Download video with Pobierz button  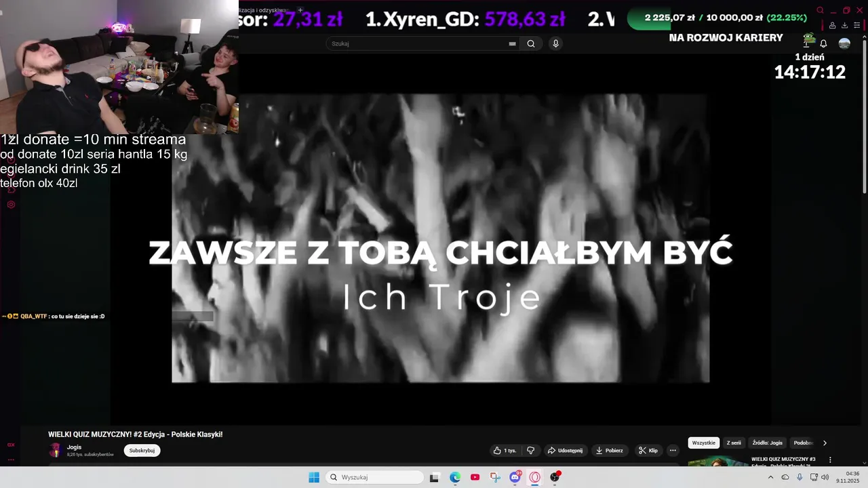click(609, 451)
